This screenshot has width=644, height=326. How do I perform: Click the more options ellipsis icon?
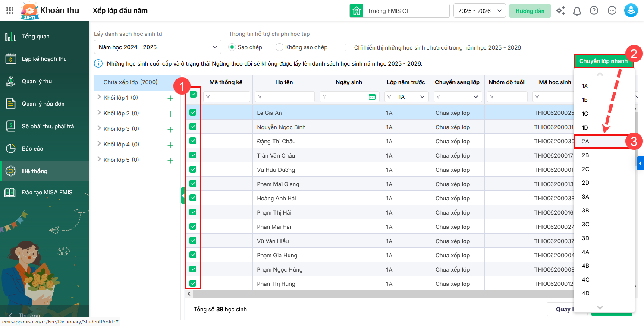(612, 11)
